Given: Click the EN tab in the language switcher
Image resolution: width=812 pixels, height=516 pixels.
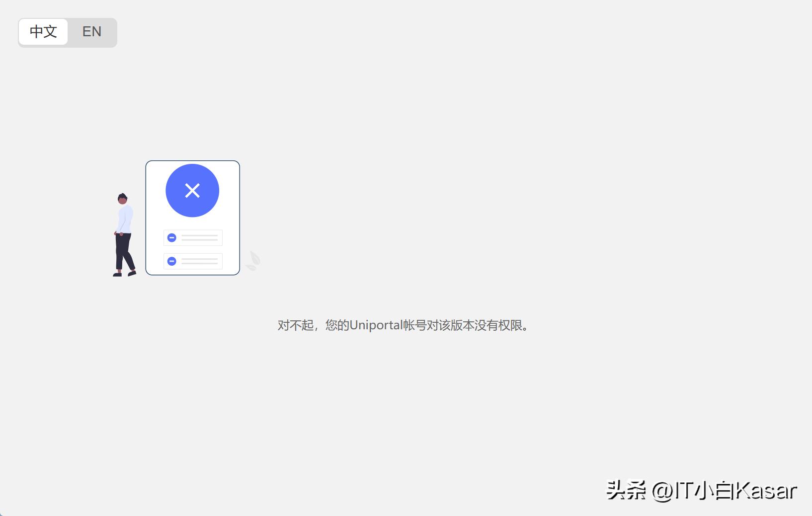Looking at the screenshot, I should [91, 32].
